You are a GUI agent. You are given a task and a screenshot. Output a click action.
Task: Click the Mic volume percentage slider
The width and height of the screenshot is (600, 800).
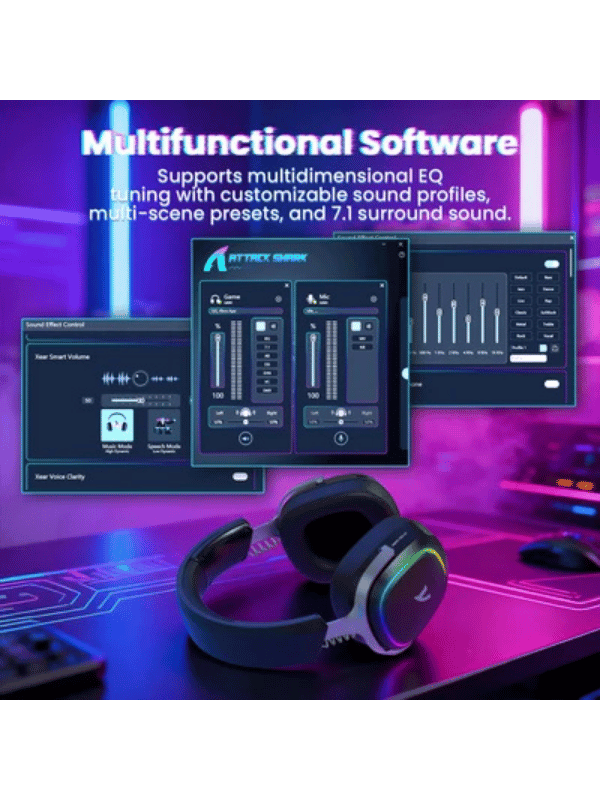[x=313, y=360]
